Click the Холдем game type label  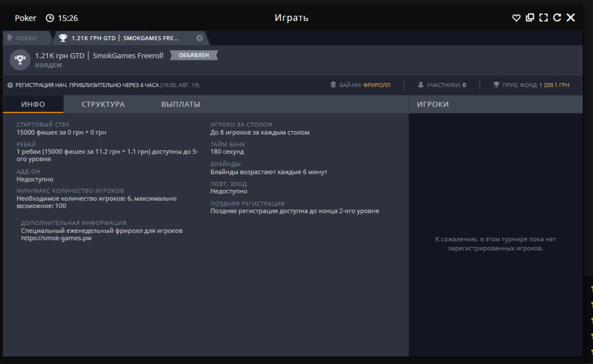[x=49, y=65]
